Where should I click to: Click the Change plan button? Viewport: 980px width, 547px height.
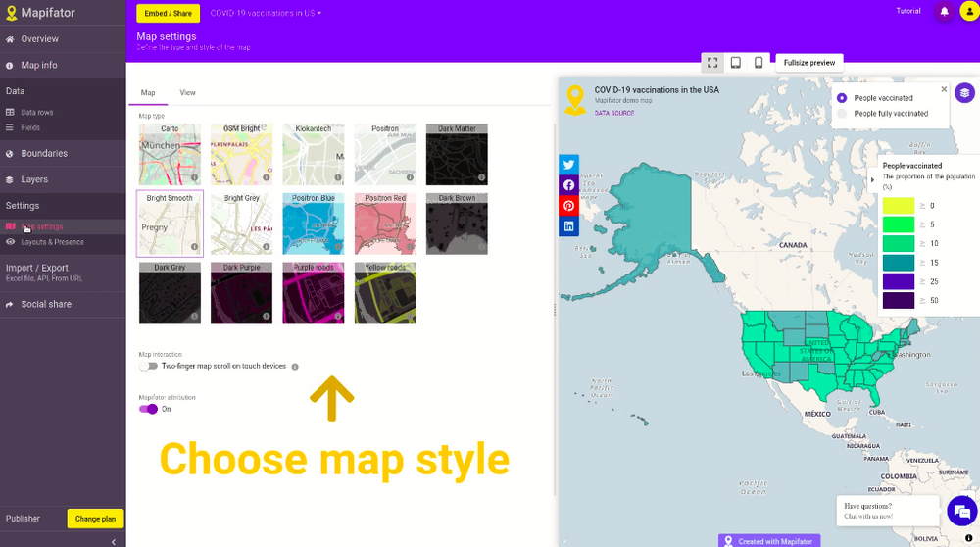pyautogui.click(x=95, y=519)
